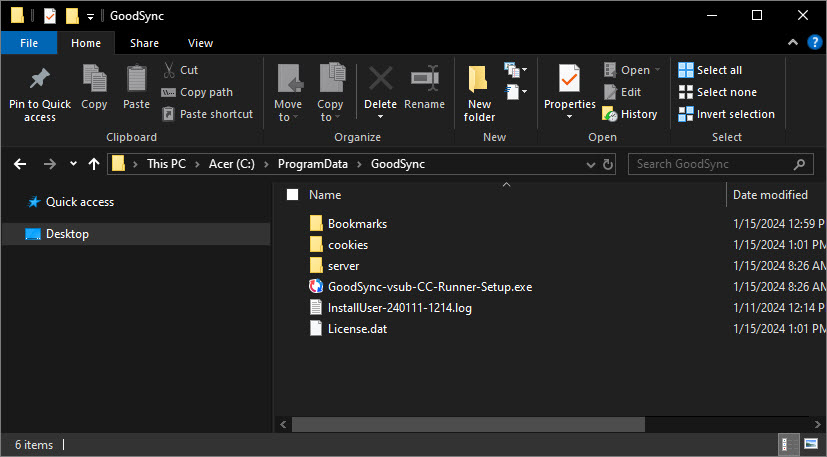The image size is (827, 457).
Task: Click the Copy to icon
Action: click(x=332, y=78)
